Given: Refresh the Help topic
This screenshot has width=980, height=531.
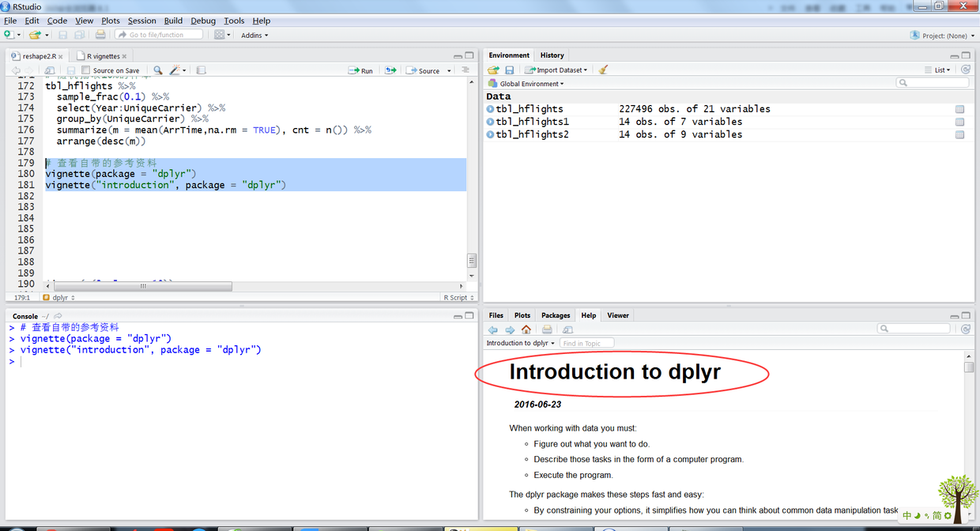Looking at the screenshot, I should (x=966, y=329).
